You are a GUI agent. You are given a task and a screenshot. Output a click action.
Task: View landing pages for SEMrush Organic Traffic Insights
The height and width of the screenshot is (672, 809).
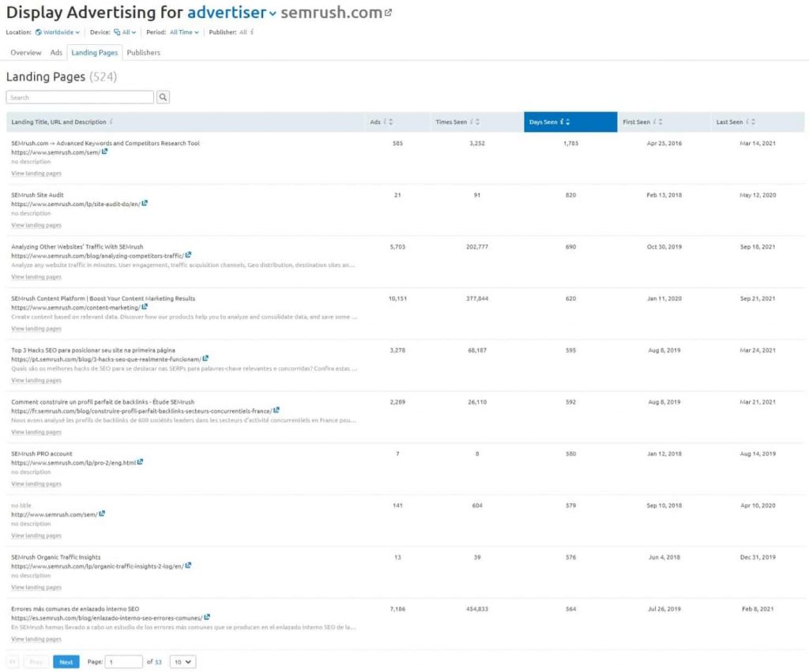[x=36, y=587]
